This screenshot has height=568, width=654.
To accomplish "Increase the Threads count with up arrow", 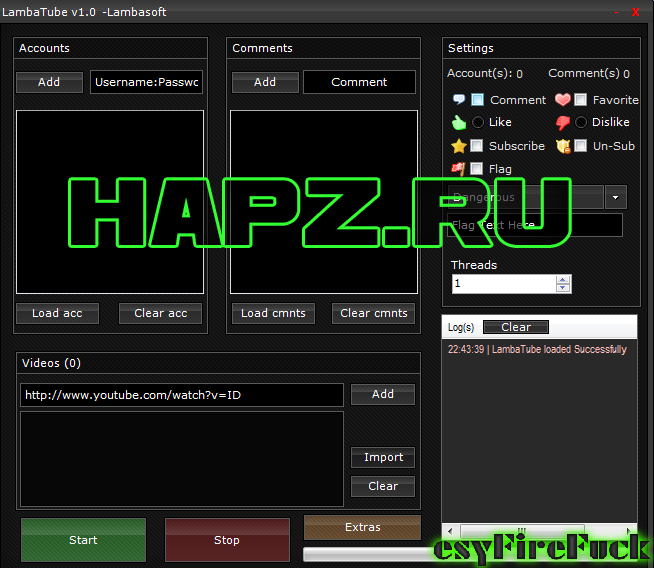I will coord(563,279).
